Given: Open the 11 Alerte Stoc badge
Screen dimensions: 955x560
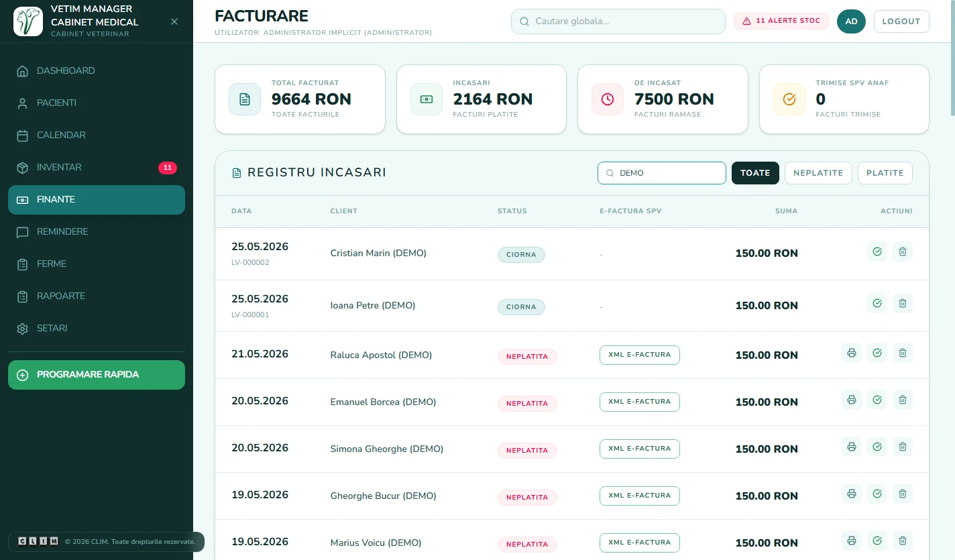Looking at the screenshot, I should (x=781, y=21).
